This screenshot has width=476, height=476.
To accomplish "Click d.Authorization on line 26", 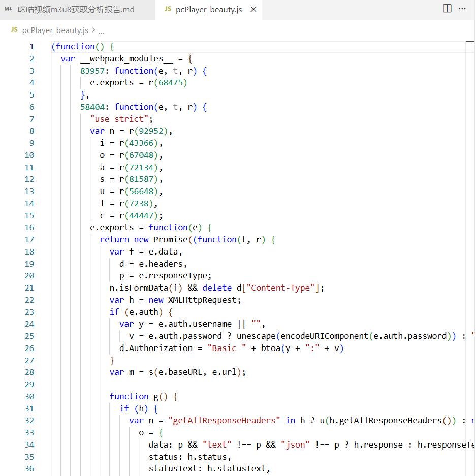I will (156, 348).
